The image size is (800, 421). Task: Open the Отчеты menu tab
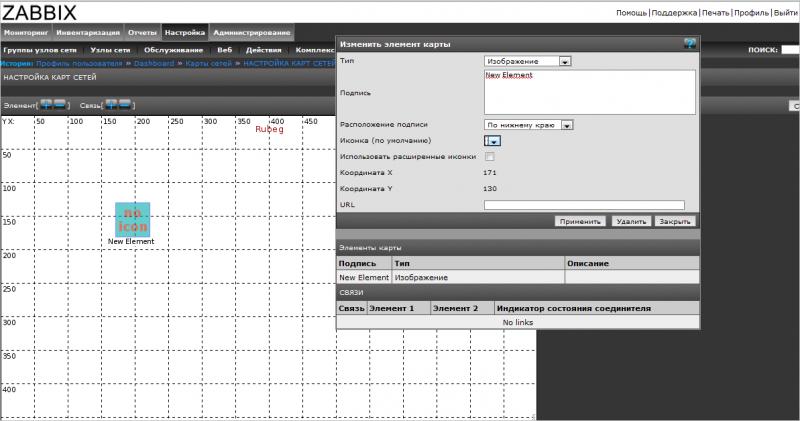point(142,32)
